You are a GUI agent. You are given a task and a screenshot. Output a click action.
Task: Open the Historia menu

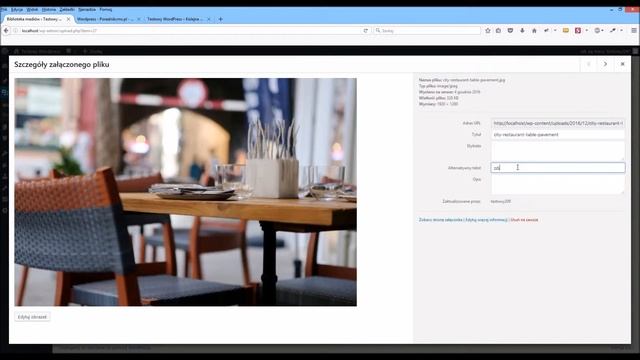(49, 9)
